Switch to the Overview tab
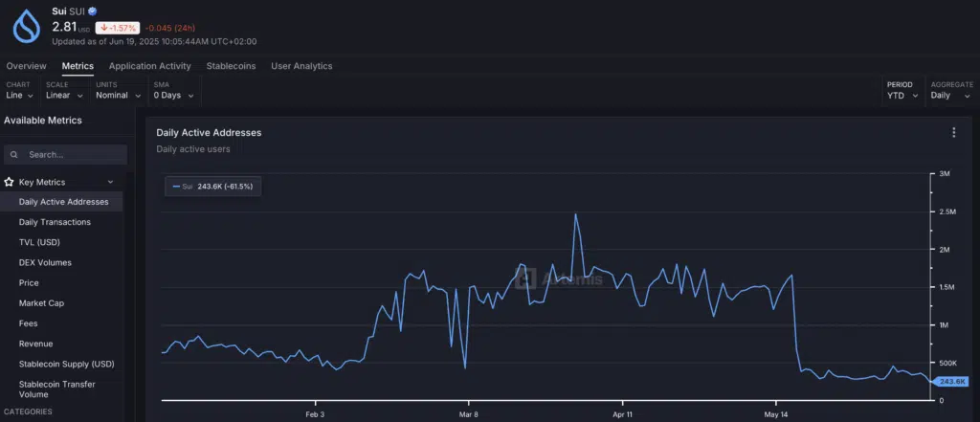 [26, 66]
